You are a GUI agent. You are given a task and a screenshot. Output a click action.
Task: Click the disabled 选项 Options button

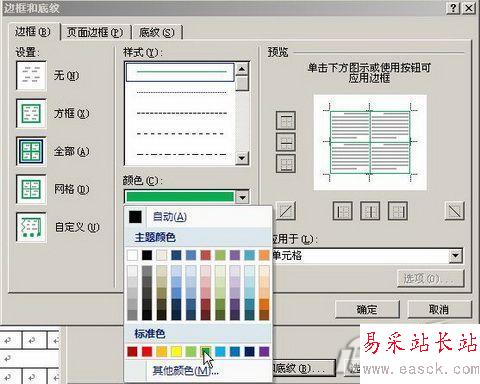430,278
